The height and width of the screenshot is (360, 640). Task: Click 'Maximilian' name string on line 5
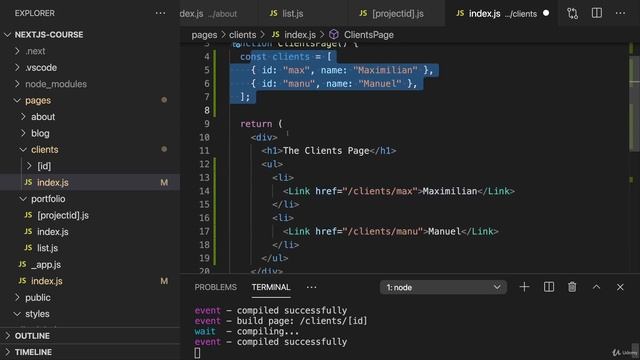[385, 70]
